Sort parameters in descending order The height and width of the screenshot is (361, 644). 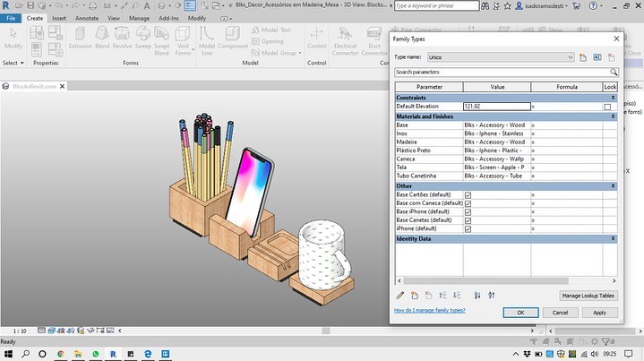(491, 296)
